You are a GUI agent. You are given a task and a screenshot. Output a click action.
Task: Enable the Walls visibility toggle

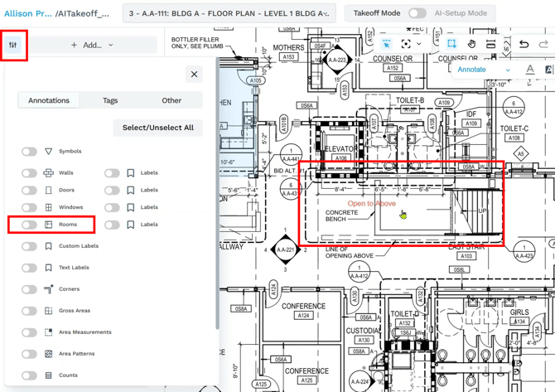tap(29, 173)
